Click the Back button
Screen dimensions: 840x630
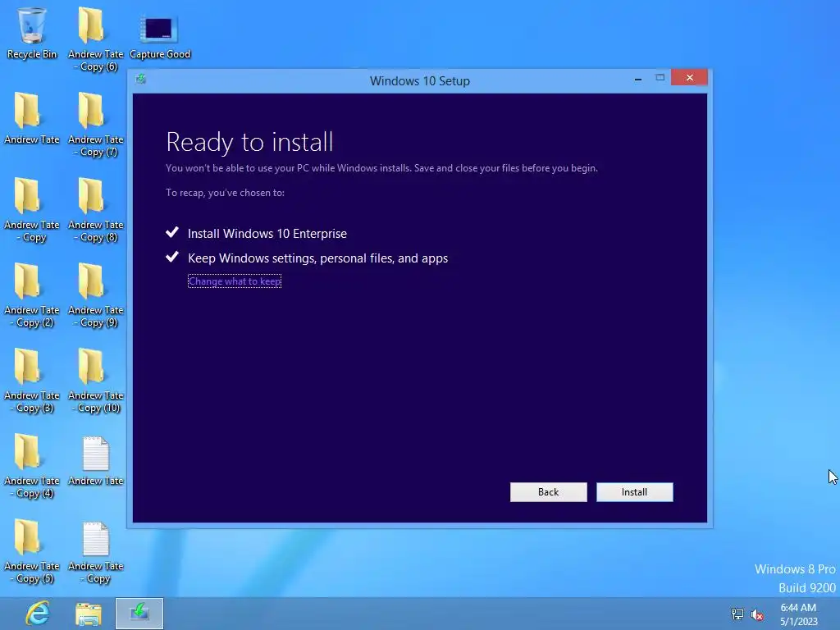point(548,492)
